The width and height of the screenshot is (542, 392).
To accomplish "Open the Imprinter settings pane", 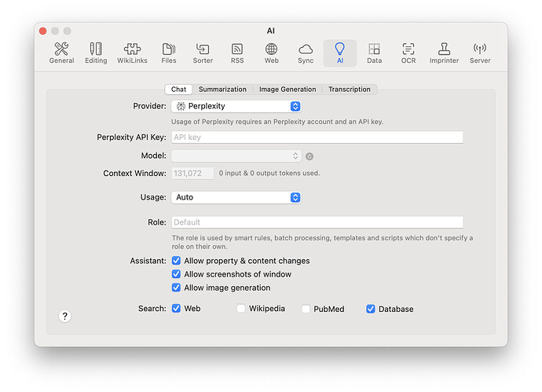I will click(444, 53).
